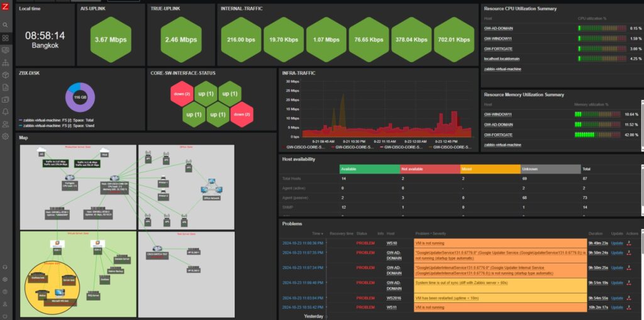This screenshot has width=644, height=320.
Task: Click the ESXi-1 VMware host icon on the map
Action: [57, 243]
